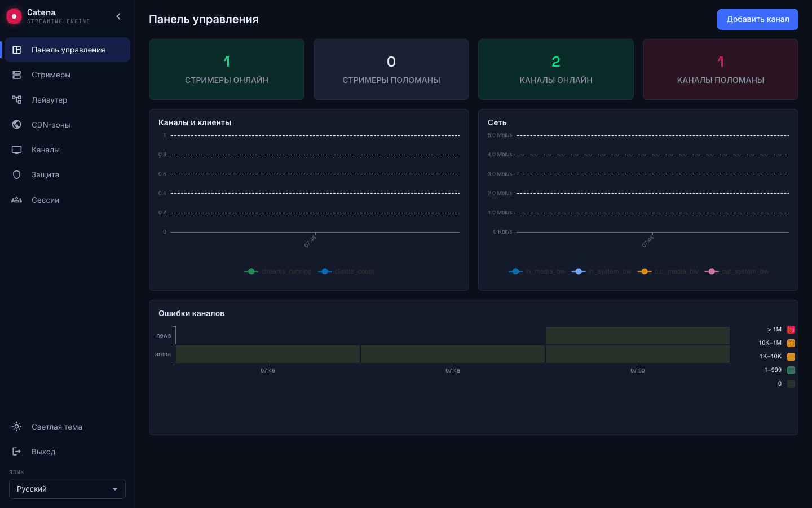Toggle the out_media_bw legend series
Screen dimensions: 812x508
[668, 271]
